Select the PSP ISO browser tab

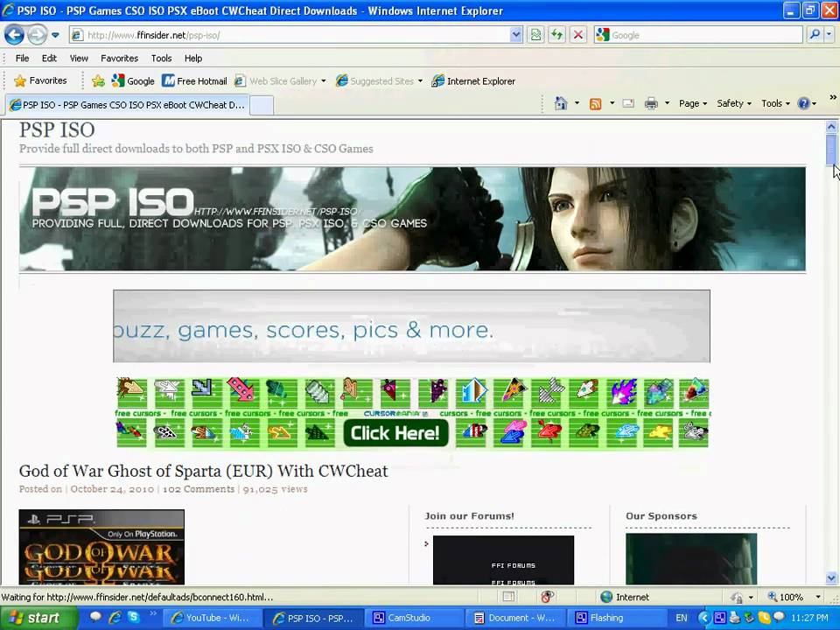click(x=128, y=105)
